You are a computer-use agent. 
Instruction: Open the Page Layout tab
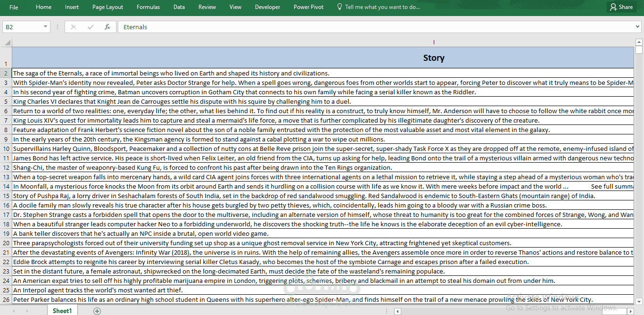tap(107, 7)
